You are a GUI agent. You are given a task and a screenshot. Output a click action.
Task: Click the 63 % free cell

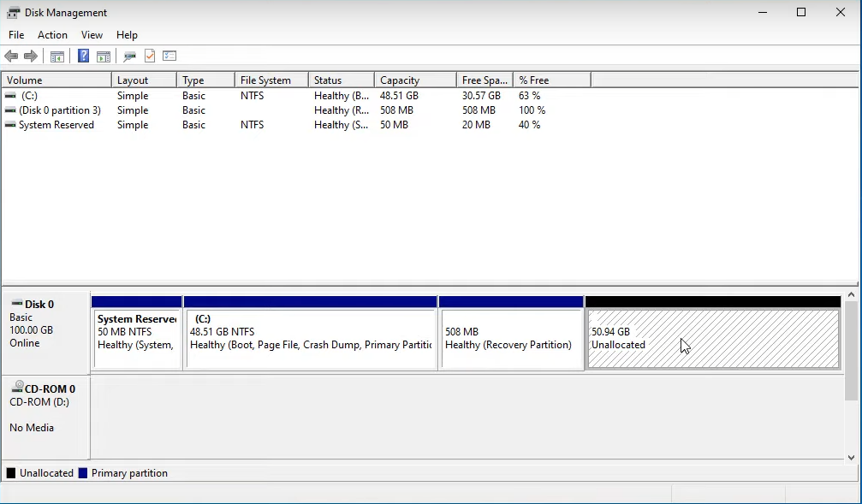[529, 96]
